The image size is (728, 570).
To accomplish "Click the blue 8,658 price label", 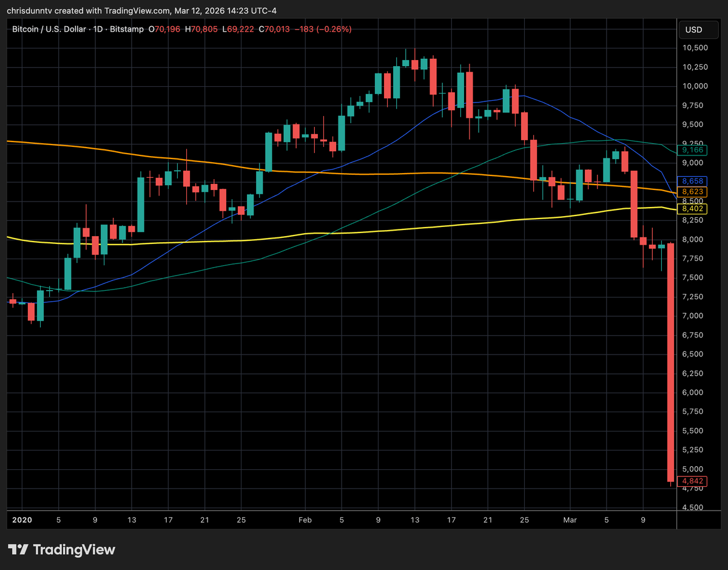I will 692,181.
